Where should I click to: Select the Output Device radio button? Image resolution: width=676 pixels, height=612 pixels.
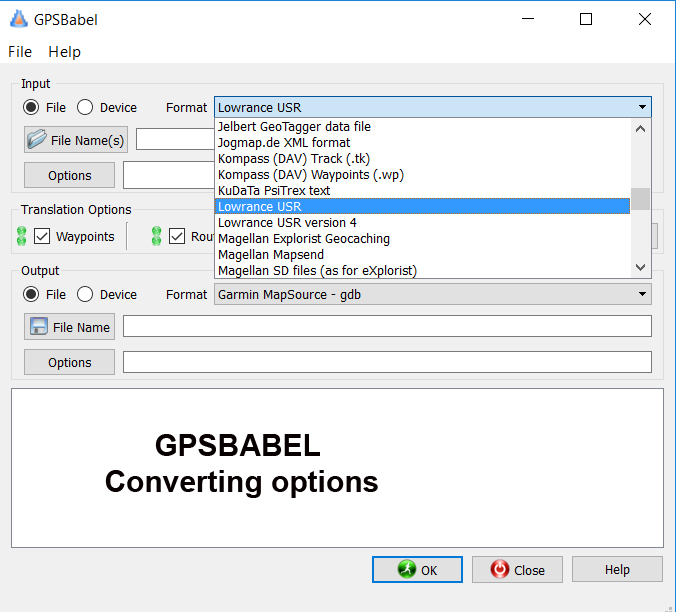pyautogui.click(x=85, y=294)
